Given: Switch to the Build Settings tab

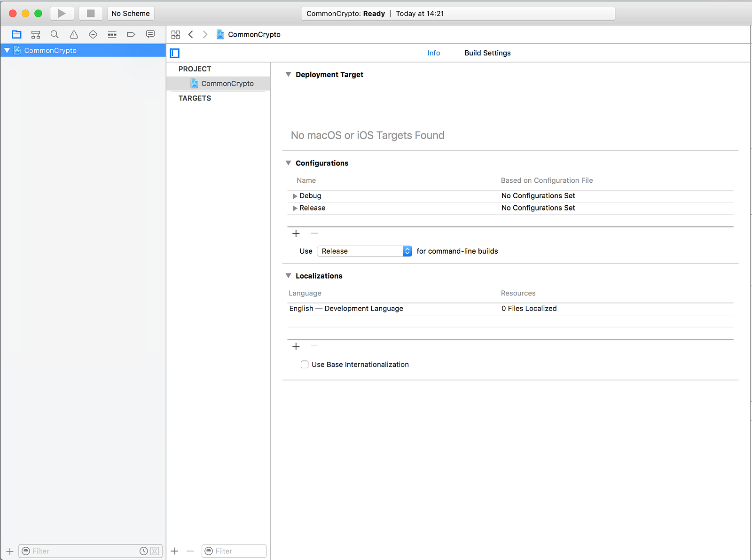Looking at the screenshot, I should (487, 53).
